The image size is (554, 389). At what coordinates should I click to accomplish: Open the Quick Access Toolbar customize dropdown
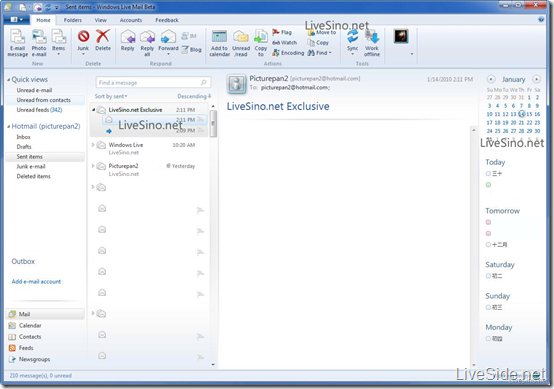pyautogui.click(x=57, y=7)
